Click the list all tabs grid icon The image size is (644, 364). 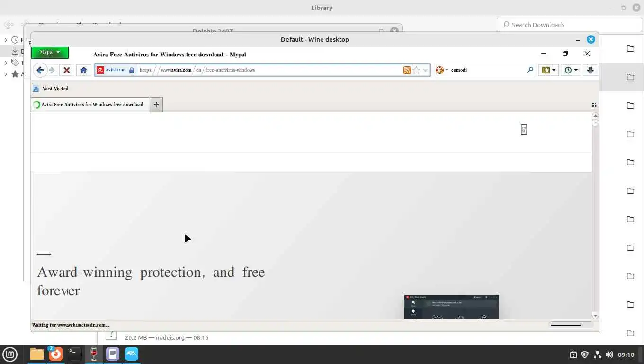[x=594, y=105]
